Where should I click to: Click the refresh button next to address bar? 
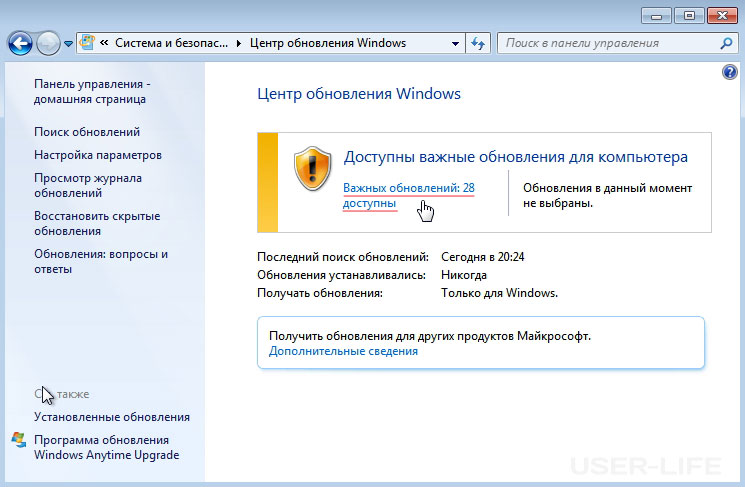(x=478, y=43)
